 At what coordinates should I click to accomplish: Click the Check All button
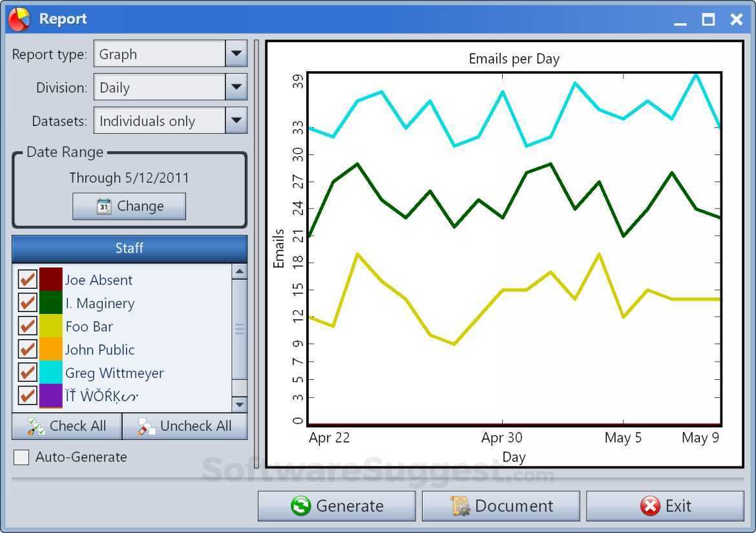tap(67, 426)
